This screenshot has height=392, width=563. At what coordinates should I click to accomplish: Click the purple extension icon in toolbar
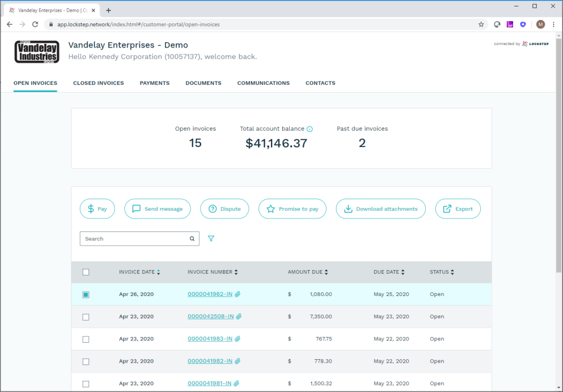pos(510,25)
